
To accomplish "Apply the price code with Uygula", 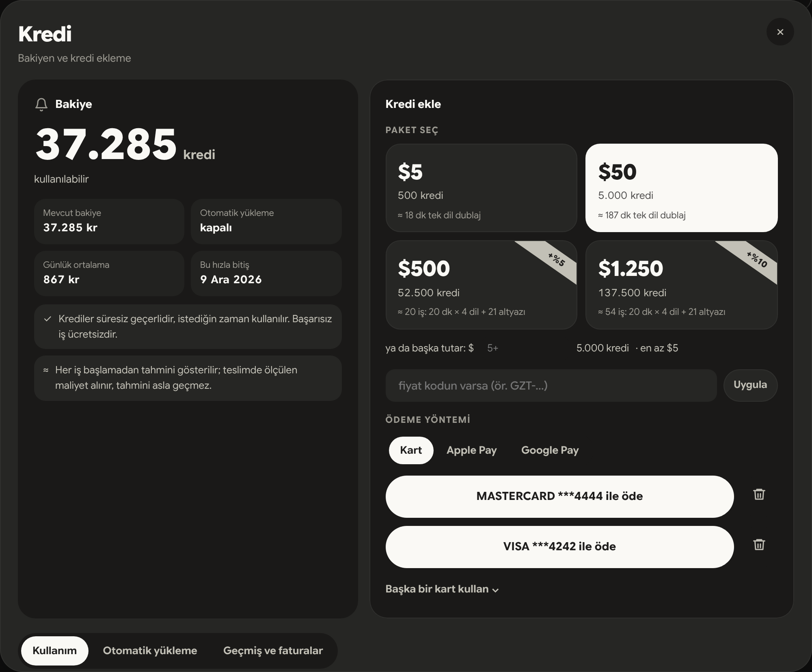I will 750,385.
